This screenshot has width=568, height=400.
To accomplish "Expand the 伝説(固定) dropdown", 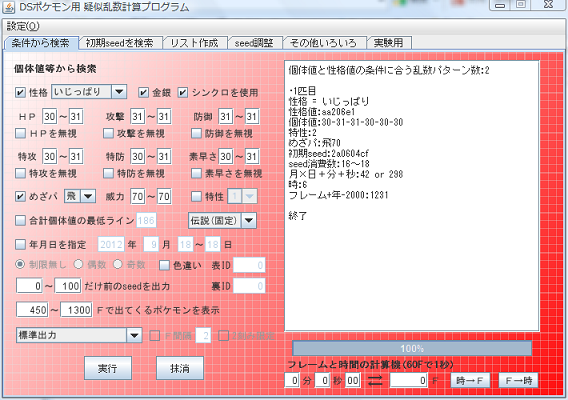I will (x=222, y=220).
